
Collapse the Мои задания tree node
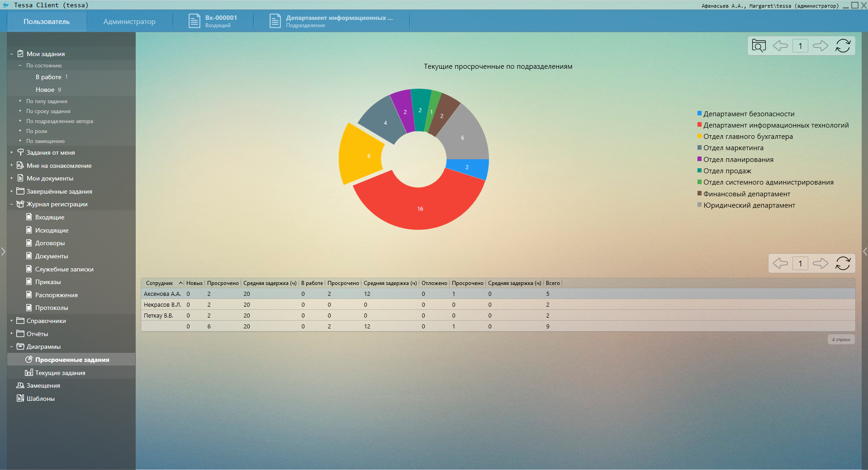coord(11,54)
